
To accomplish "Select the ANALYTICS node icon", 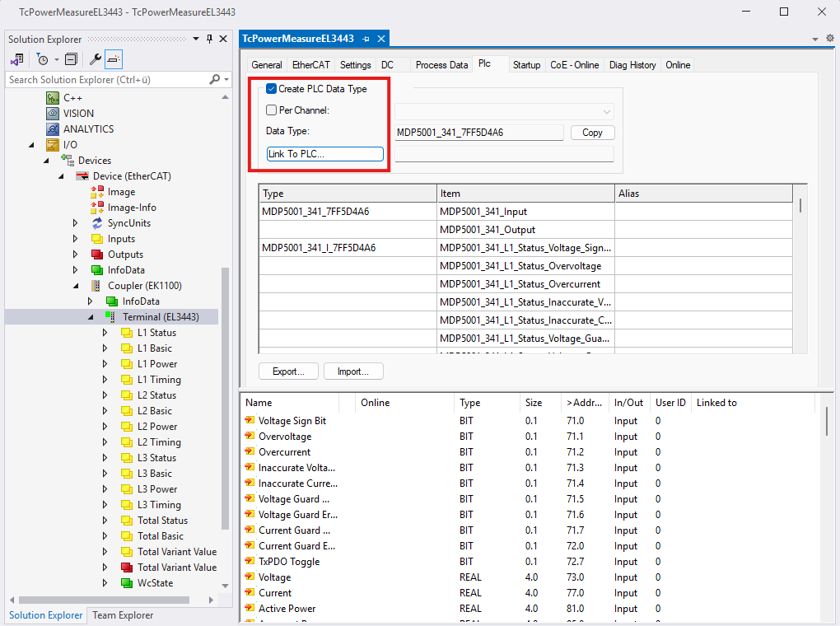I will point(53,129).
